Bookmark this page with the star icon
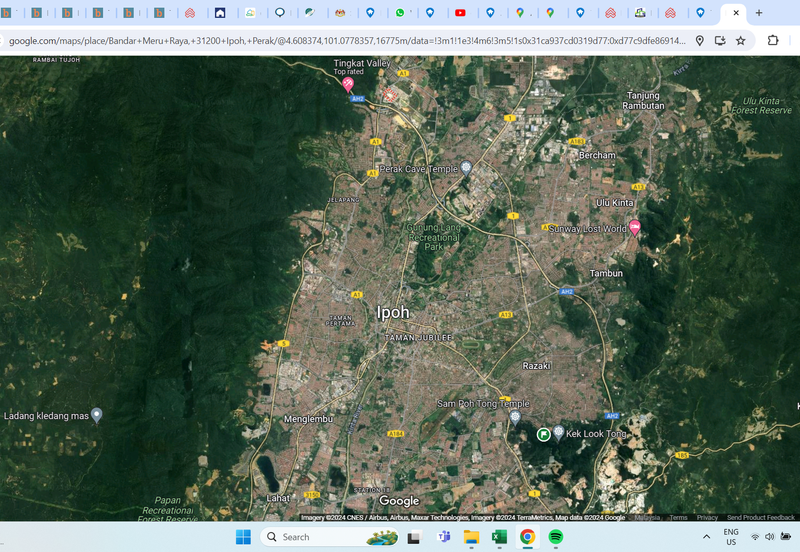This screenshot has height=552, width=800. coord(740,41)
